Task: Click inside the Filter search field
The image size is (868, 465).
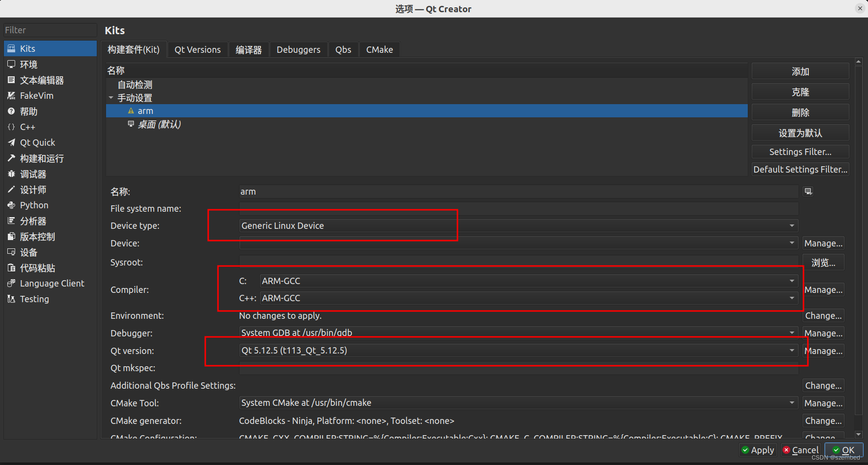Action: 49,30
